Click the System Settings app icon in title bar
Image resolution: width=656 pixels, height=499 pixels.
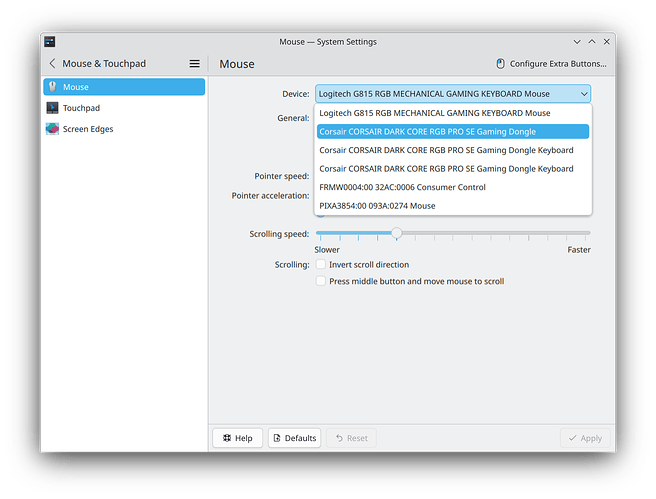pos(50,41)
